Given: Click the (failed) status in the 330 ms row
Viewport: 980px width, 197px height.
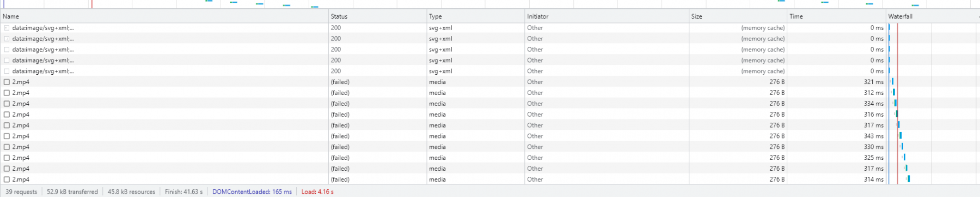Looking at the screenshot, I should click(340, 147).
